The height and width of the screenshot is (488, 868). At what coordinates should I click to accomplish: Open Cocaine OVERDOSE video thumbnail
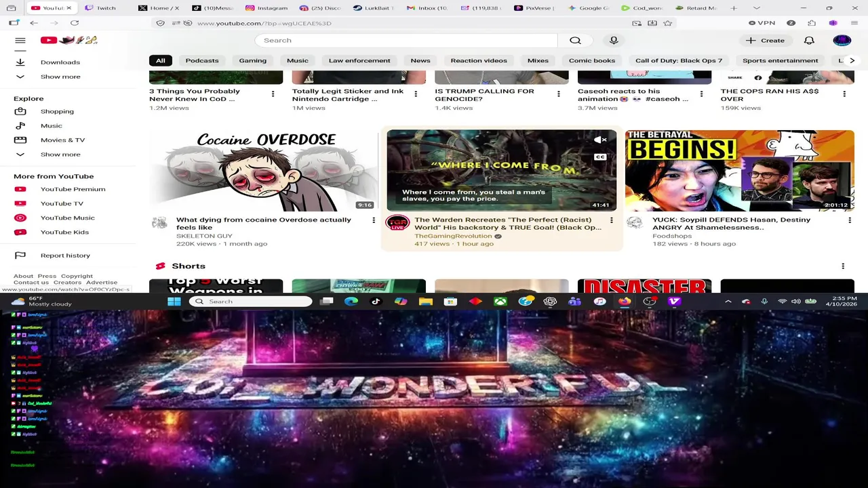click(263, 171)
